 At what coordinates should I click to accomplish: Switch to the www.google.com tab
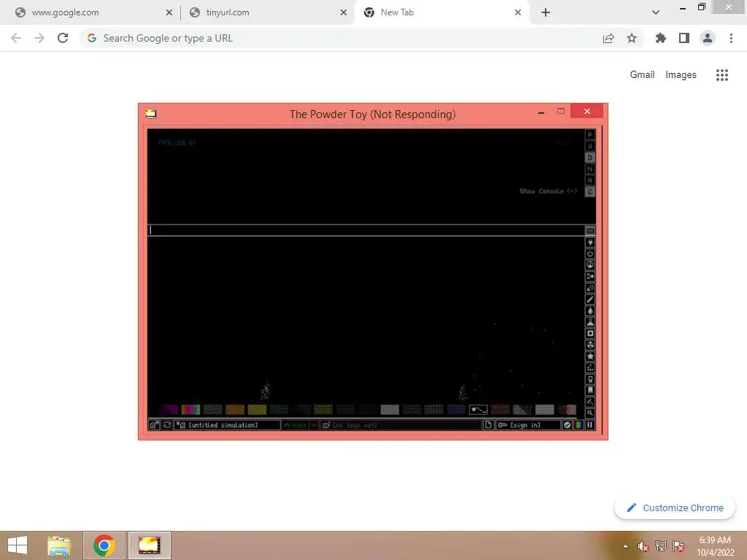pos(90,12)
